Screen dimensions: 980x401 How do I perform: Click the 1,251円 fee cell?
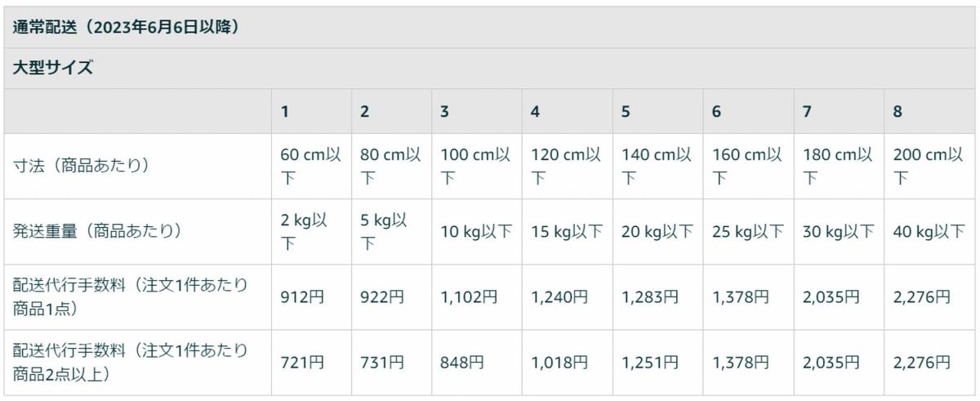pos(650,363)
